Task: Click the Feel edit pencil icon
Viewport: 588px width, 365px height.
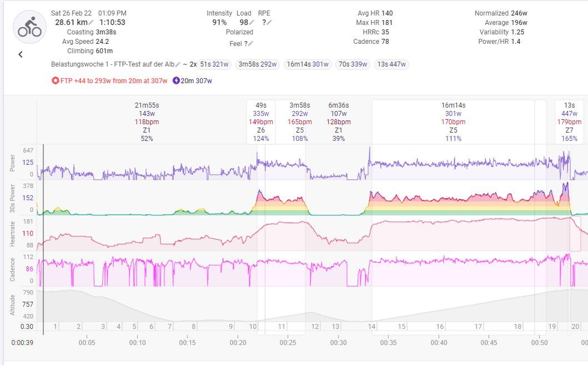Action: [250, 44]
